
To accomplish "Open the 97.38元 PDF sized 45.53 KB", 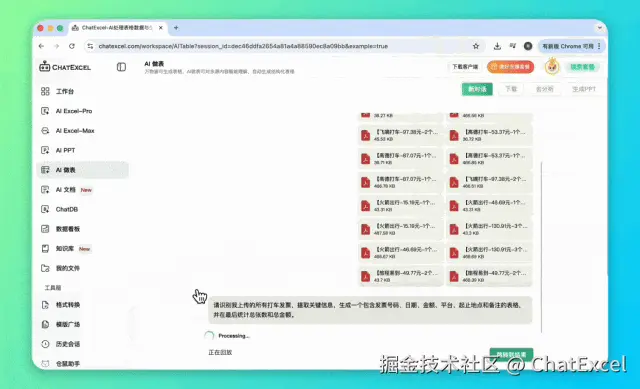I will tap(400, 135).
